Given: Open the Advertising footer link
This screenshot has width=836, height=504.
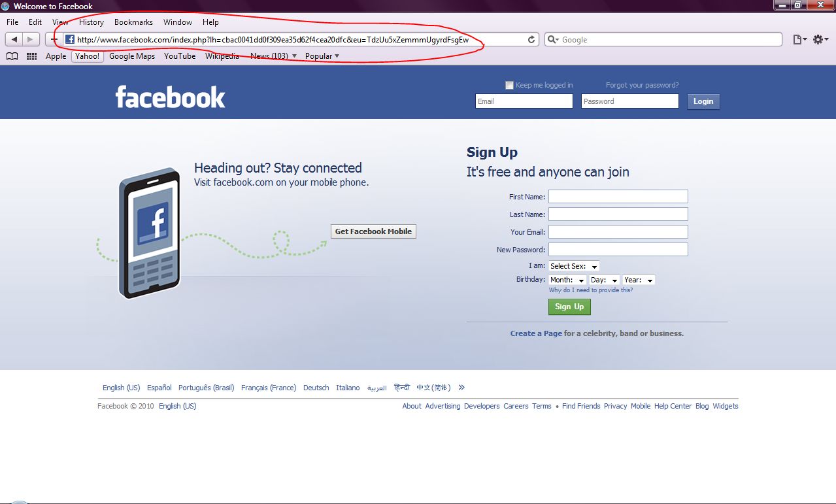Looking at the screenshot, I should pos(443,406).
